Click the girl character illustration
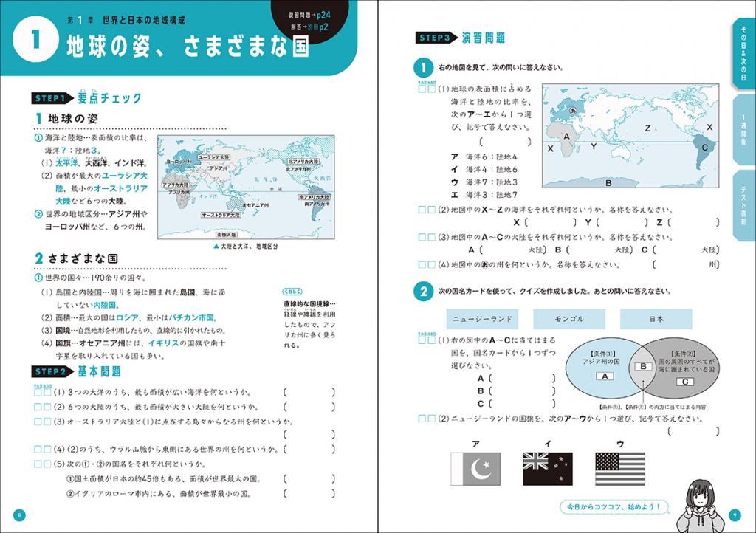 coord(701,506)
